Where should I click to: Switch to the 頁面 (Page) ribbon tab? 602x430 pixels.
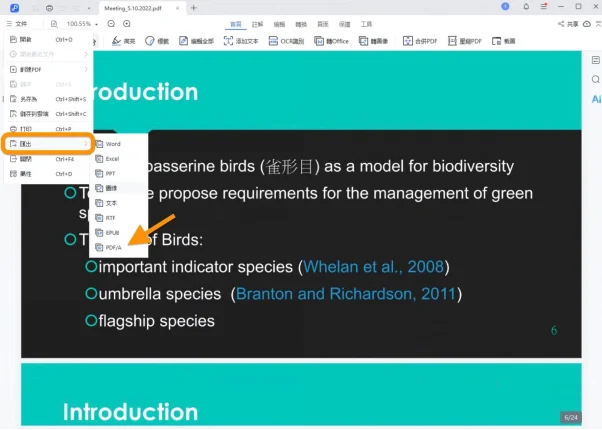tap(322, 24)
